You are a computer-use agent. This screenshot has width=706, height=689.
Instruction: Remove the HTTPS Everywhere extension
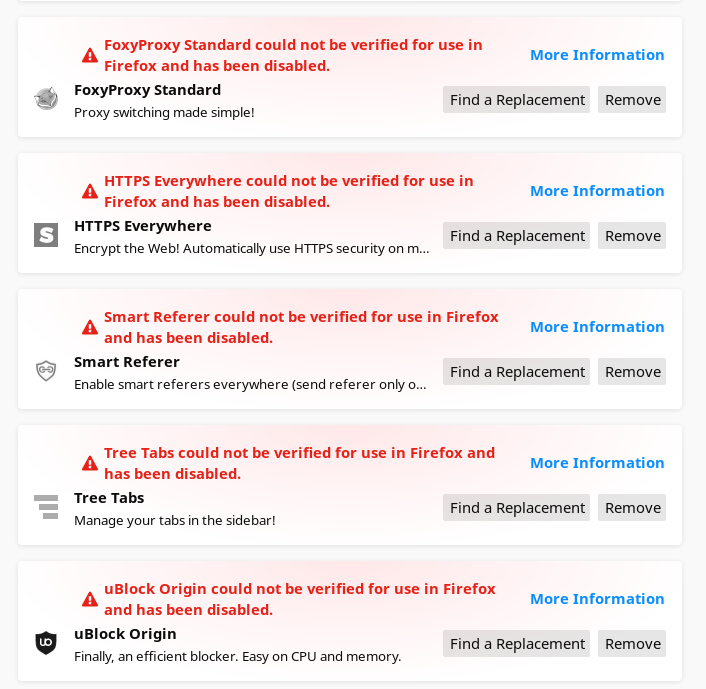click(632, 236)
